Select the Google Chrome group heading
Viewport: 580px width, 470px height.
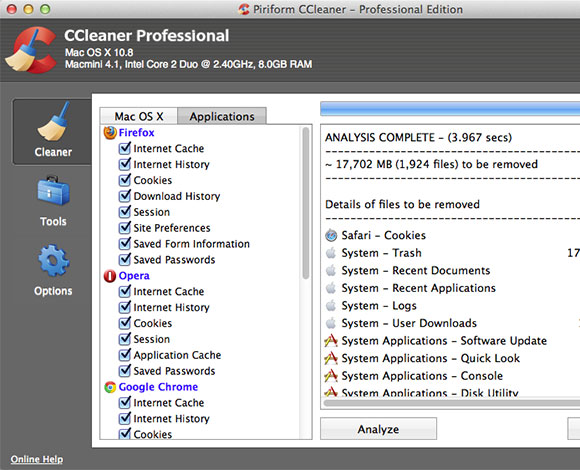pos(158,387)
